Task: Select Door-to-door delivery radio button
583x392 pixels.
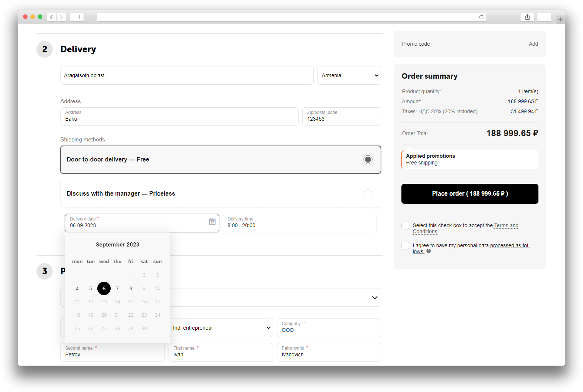Action: coord(368,160)
